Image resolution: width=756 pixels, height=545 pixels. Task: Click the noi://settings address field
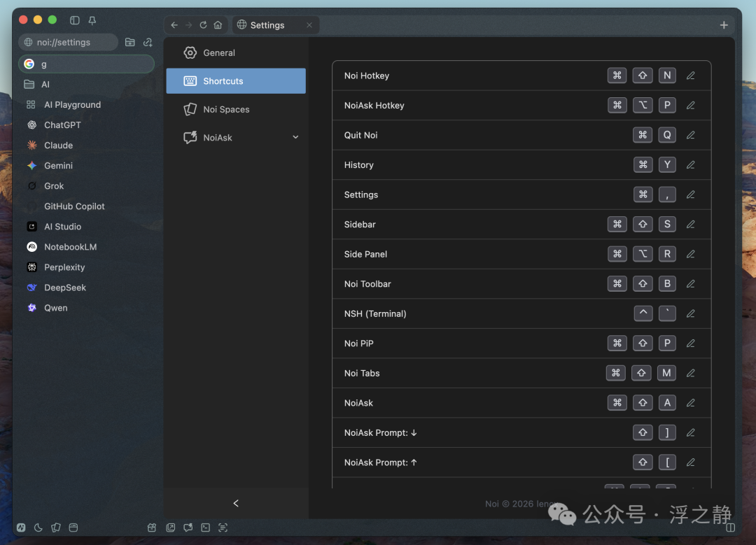(x=69, y=43)
